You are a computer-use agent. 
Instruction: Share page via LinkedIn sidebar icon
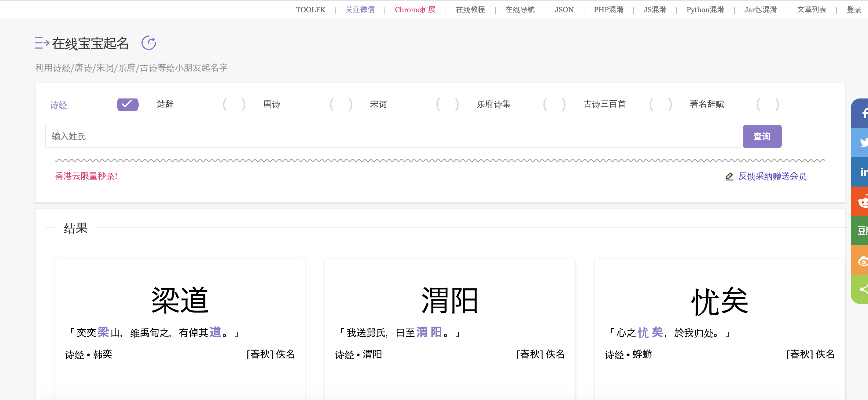pyautogui.click(x=861, y=172)
